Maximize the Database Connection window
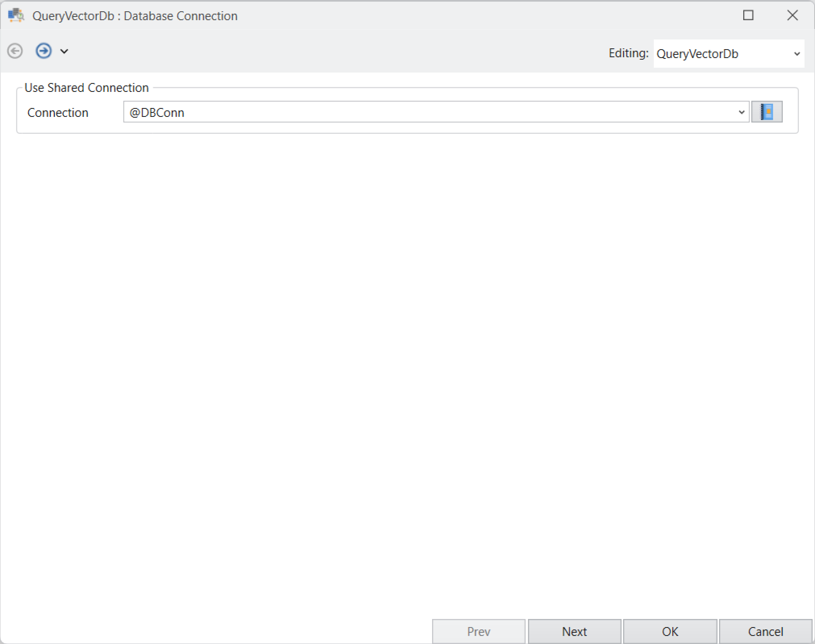 coord(748,15)
